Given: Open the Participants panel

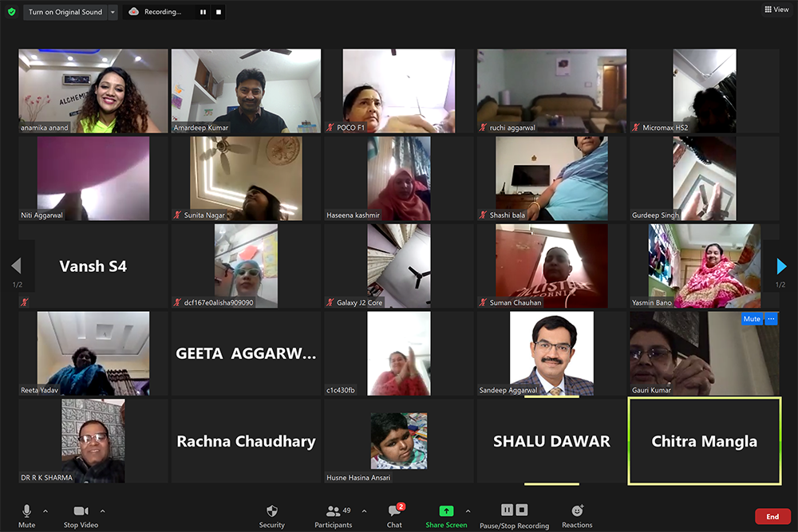Looking at the screenshot, I should (x=334, y=511).
